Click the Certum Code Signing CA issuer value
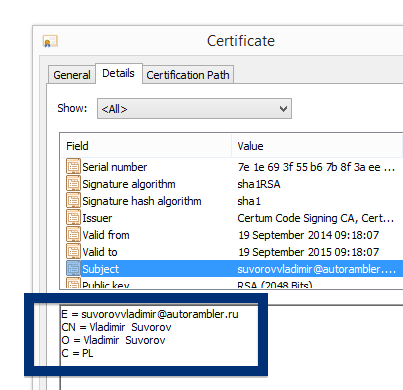This screenshot has width=403, height=390. tap(315, 218)
